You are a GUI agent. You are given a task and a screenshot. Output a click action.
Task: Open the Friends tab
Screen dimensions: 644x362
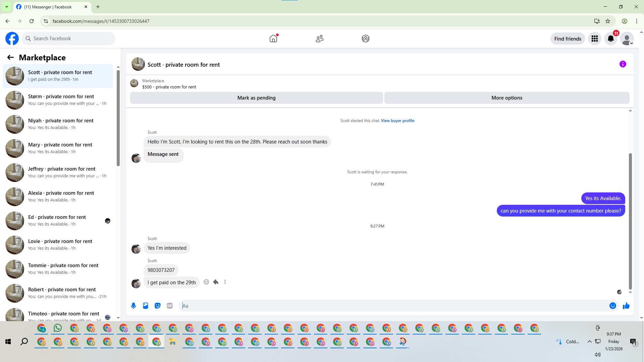(x=319, y=39)
